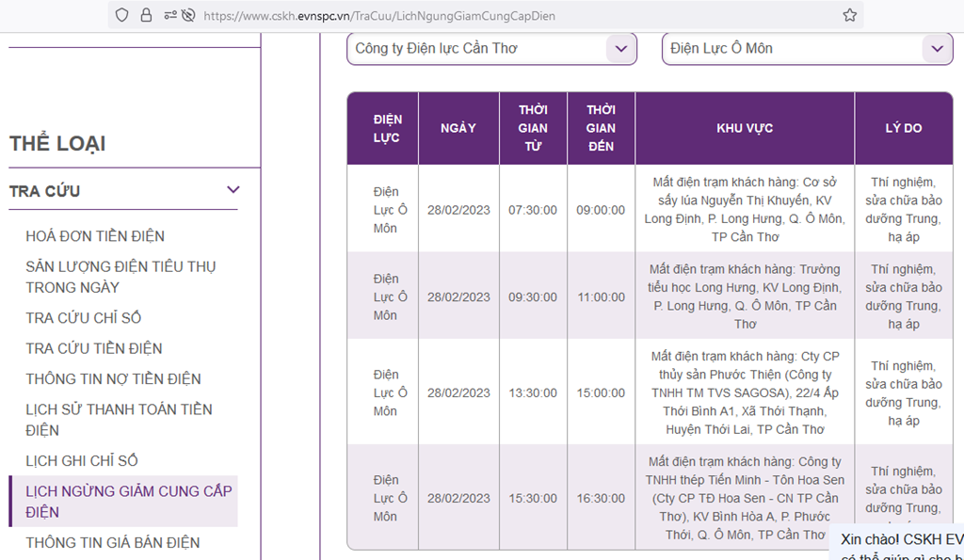Viewport: 964px width, 560px height.
Task: Click the NGÀY column header
Action: click(x=458, y=128)
